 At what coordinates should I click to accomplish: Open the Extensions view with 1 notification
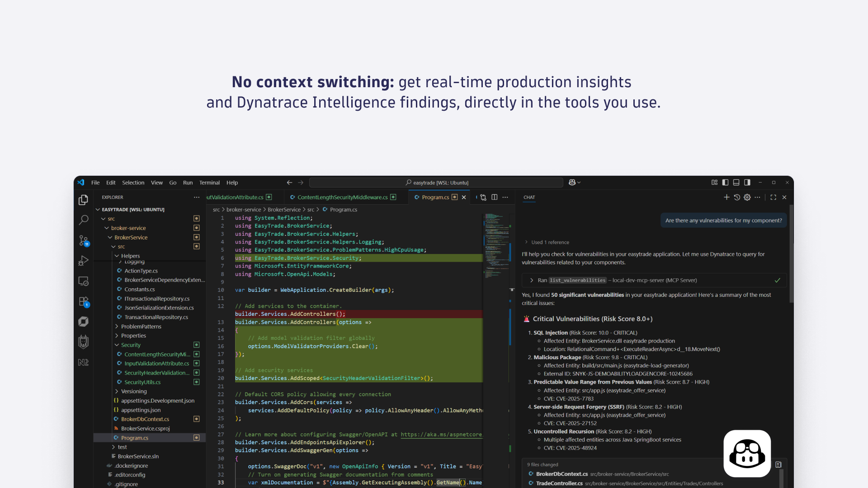[83, 301]
